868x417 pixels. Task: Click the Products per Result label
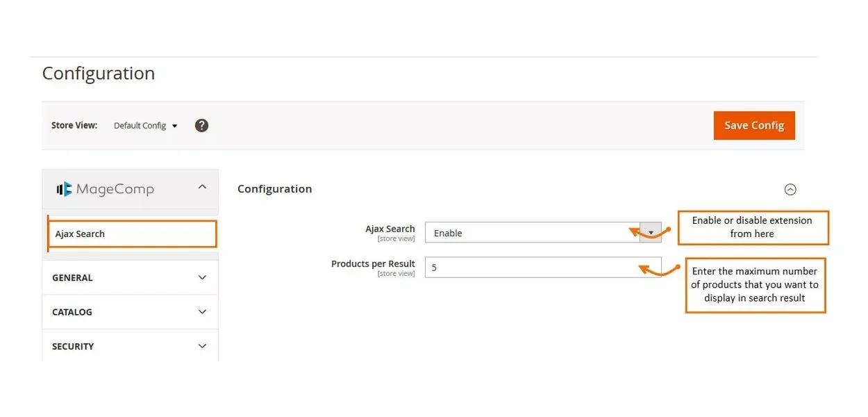[373, 264]
